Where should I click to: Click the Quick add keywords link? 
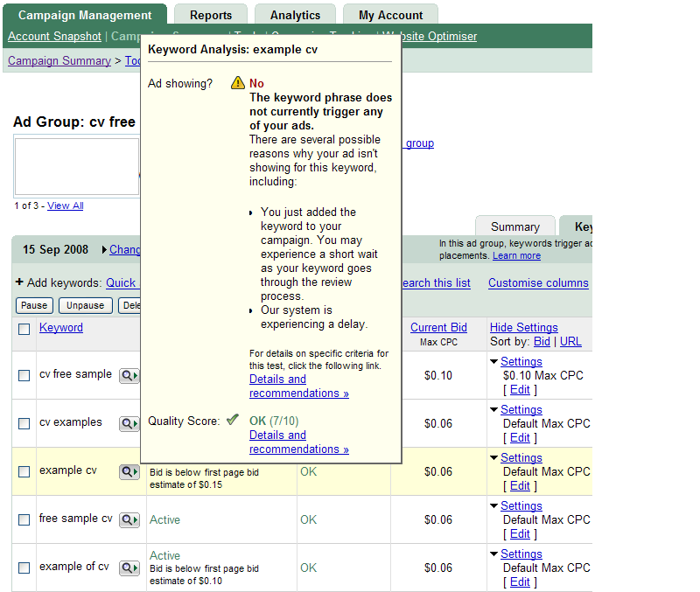[122, 282]
